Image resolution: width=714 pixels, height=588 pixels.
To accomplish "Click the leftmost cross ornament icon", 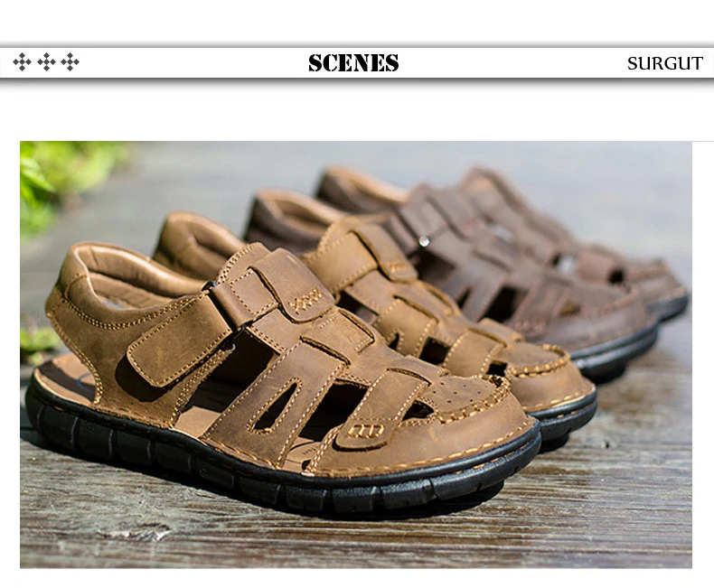I will coord(22,62).
